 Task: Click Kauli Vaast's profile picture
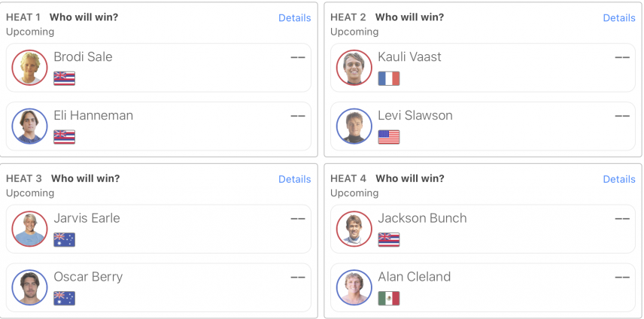(354, 67)
